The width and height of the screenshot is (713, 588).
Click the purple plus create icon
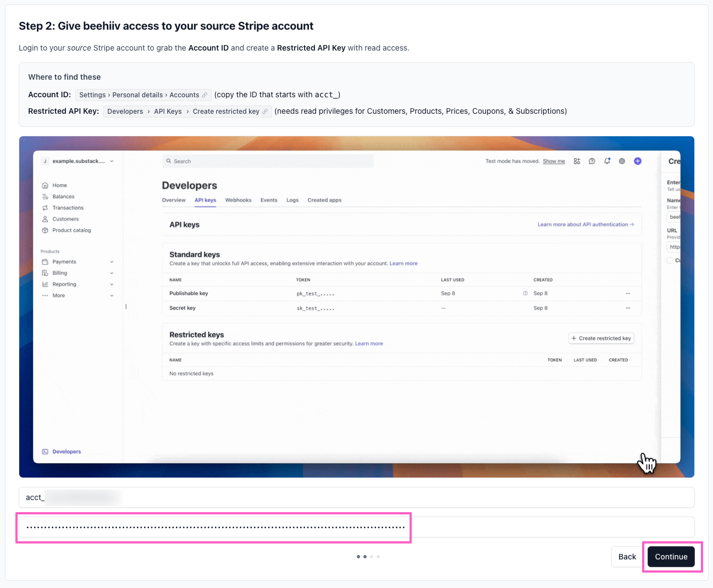[x=637, y=161]
